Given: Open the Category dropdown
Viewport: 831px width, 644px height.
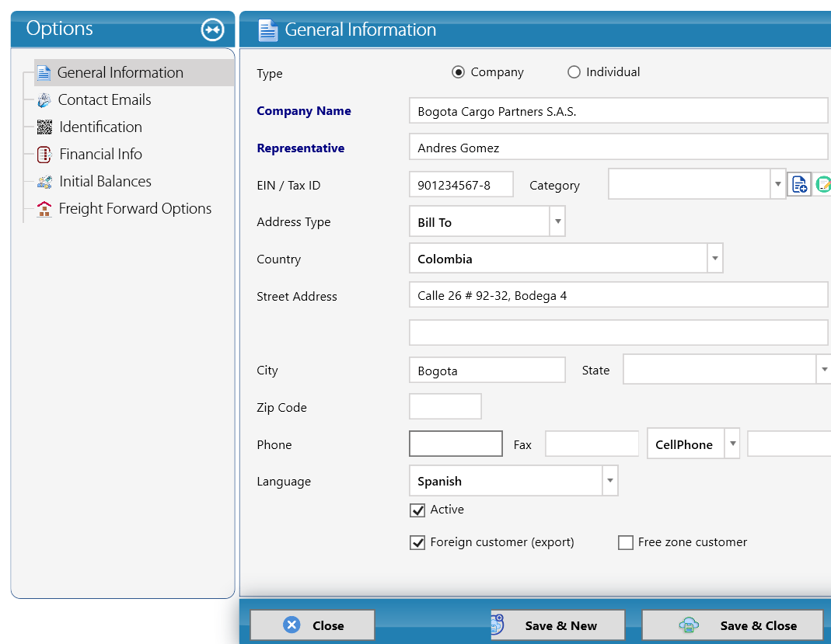Looking at the screenshot, I should pos(777,184).
